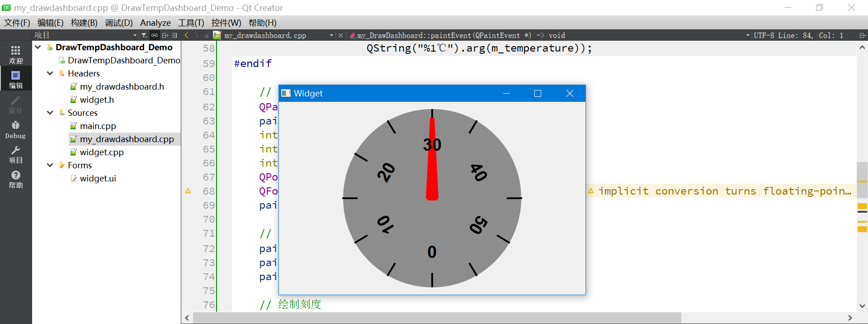Image resolution: width=868 pixels, height=324 pixels.
Task: Click the warning icon on line 68
Action: tap(188, 191)
